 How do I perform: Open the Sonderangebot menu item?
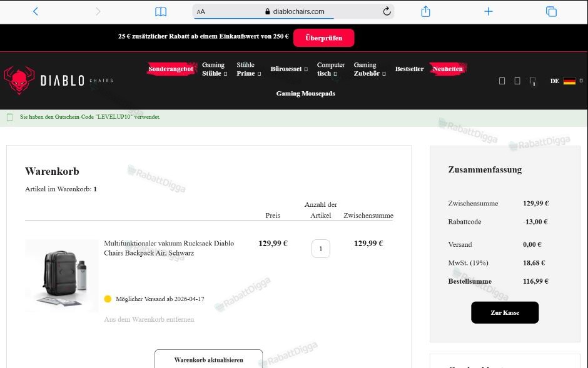pos(171,69)
